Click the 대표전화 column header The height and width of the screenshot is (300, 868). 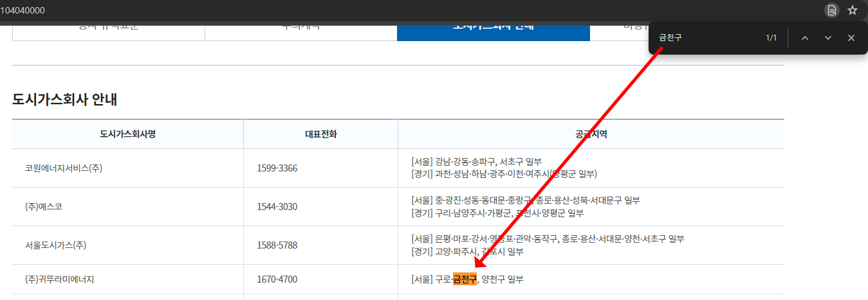point(320,134)
